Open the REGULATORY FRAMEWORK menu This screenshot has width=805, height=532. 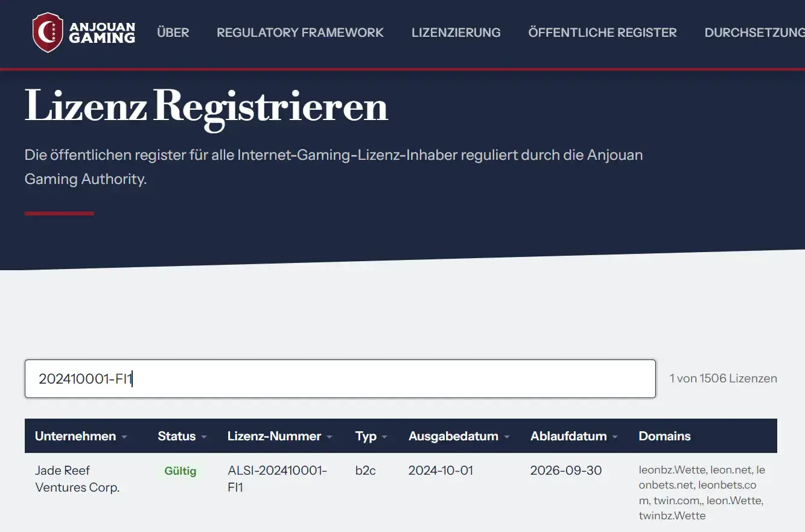click(x=300, y=33)
